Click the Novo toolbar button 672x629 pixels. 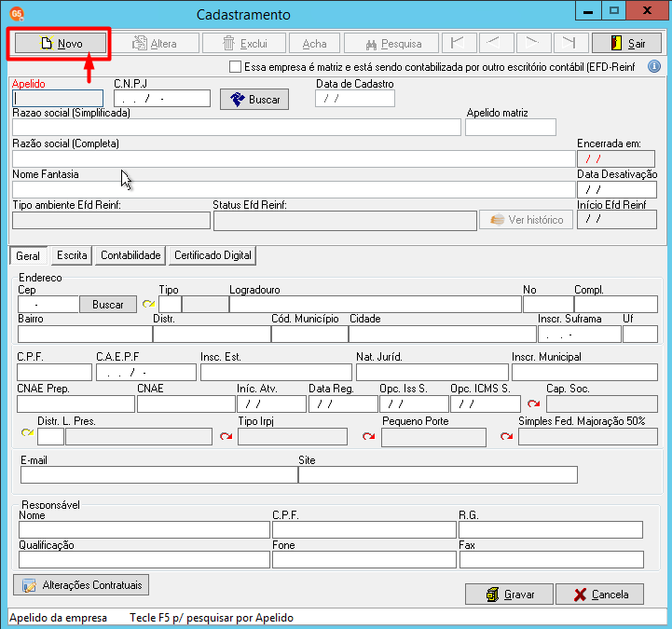pyautogui.click(x=61, y=43)
